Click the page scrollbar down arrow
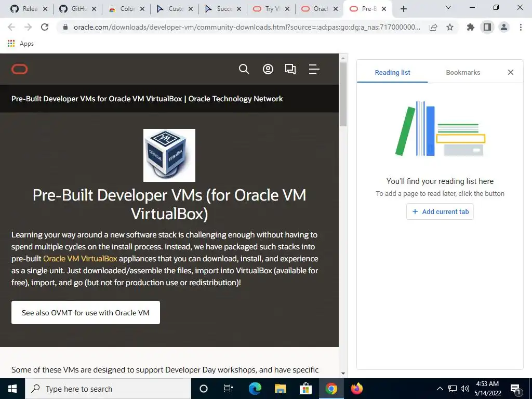 click(x=343, y=373)
